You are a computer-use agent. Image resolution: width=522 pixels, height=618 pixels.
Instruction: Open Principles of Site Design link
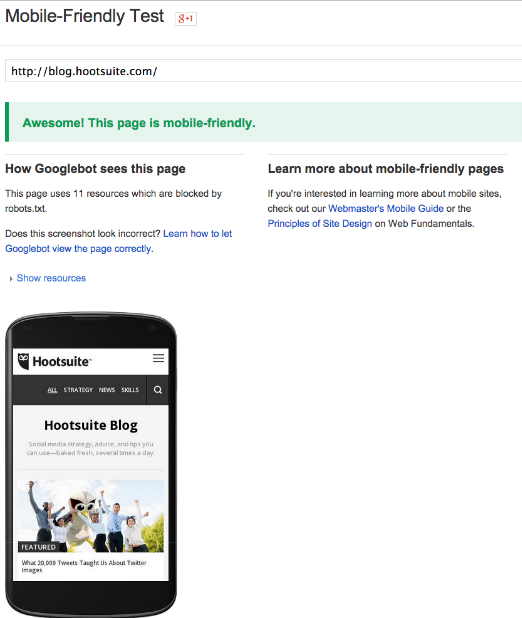pyautogui.click(x=320, y=223)
